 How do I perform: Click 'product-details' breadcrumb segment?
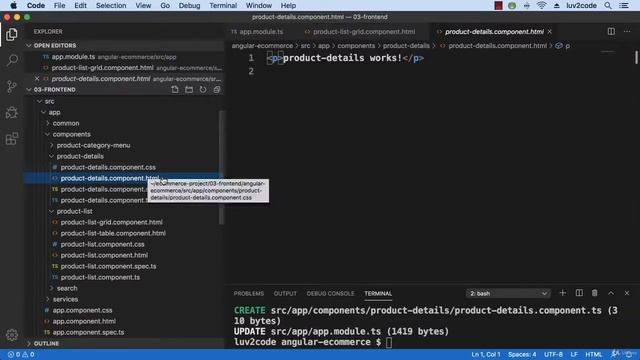click(x=406, y=46)
